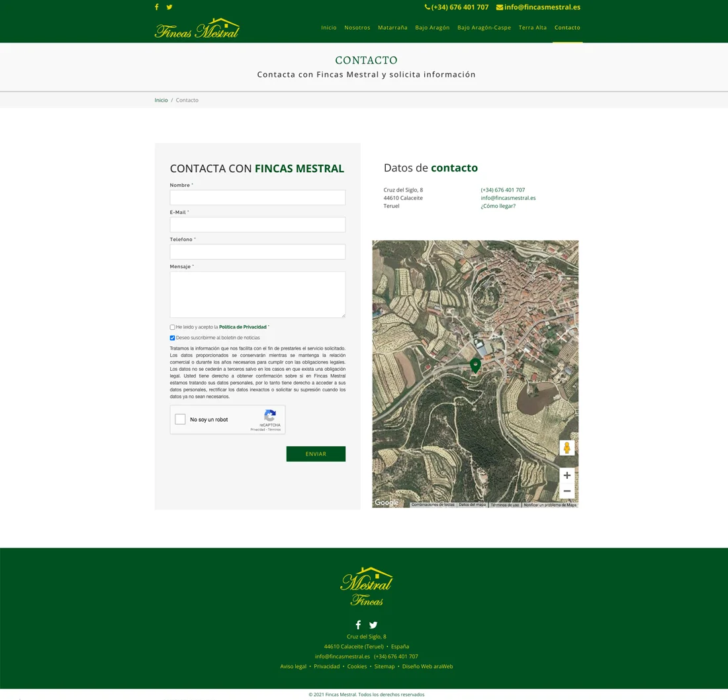Image resolution: width=728 pixels, height=700 pixels.
Task: Check the No soy un robot box
Action: (180, 419)
